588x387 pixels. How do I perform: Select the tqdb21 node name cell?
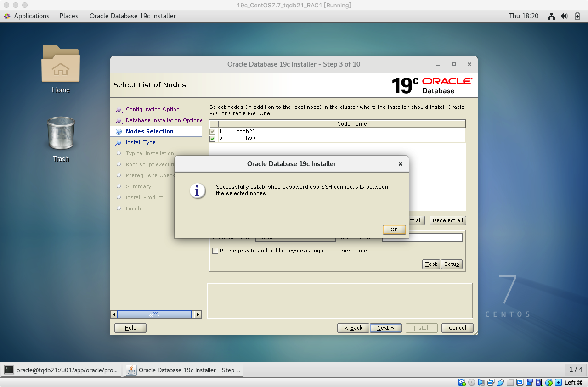point(351,131)
